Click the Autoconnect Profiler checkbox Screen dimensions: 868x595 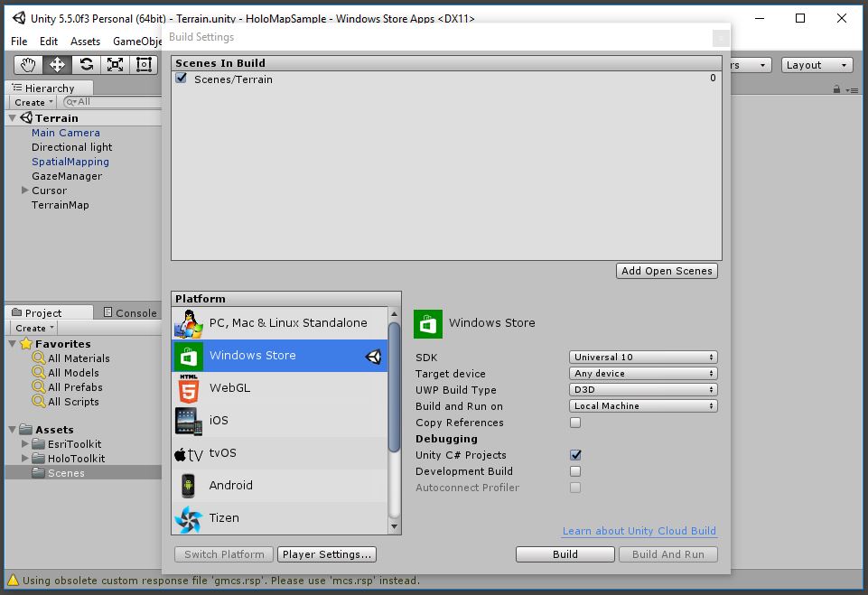point(575,488)
